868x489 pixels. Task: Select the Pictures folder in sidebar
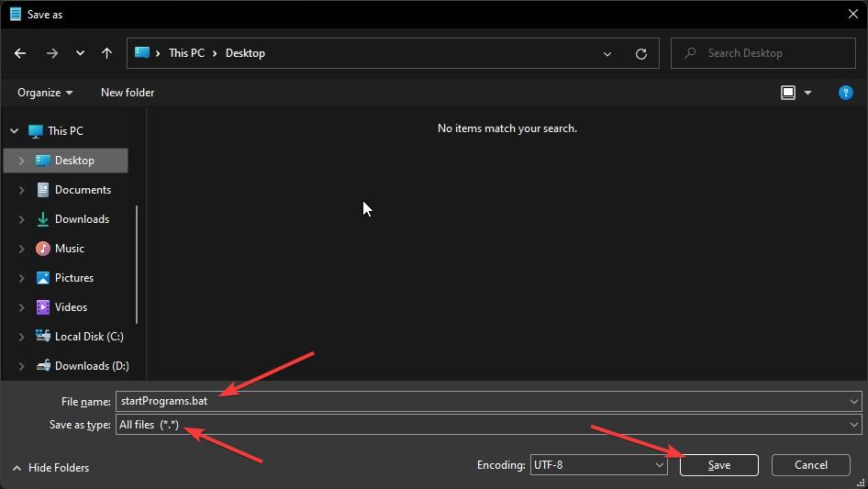point(73,278)
